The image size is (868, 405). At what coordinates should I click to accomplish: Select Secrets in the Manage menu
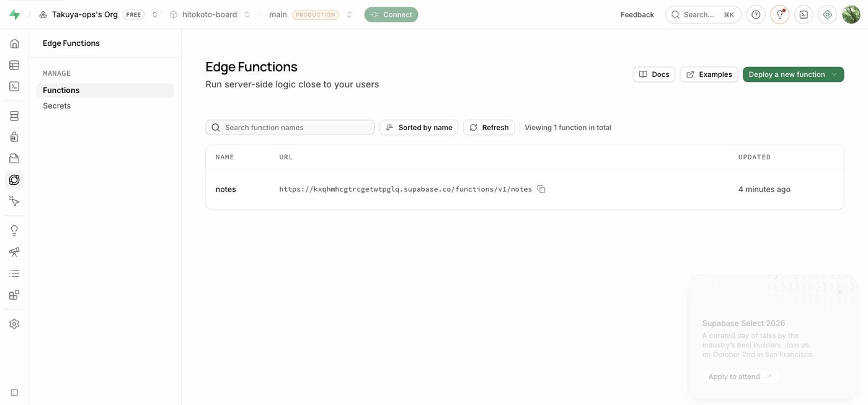(105, 106)
